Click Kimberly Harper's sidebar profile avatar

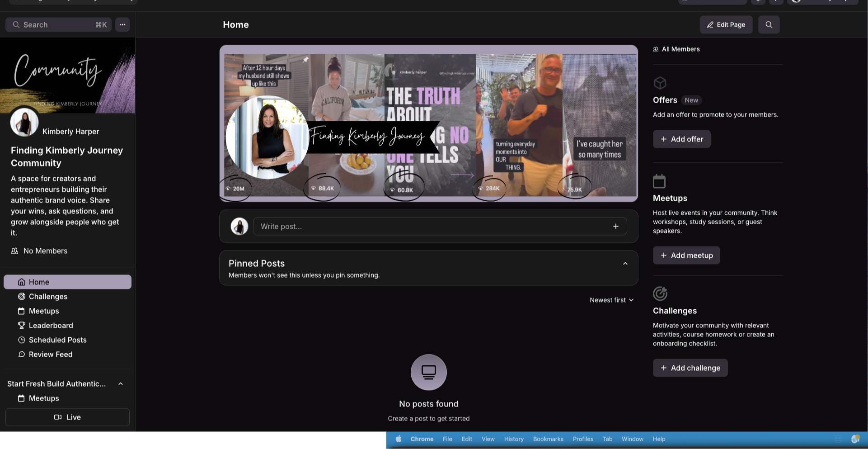pyautogui.click(x=24, y=122)
